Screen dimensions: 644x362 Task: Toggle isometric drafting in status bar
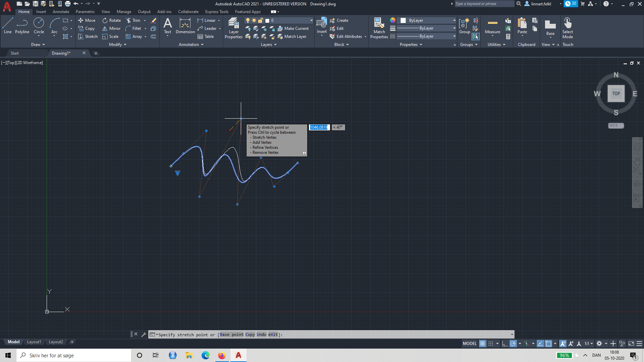click(x=526, y=344)
